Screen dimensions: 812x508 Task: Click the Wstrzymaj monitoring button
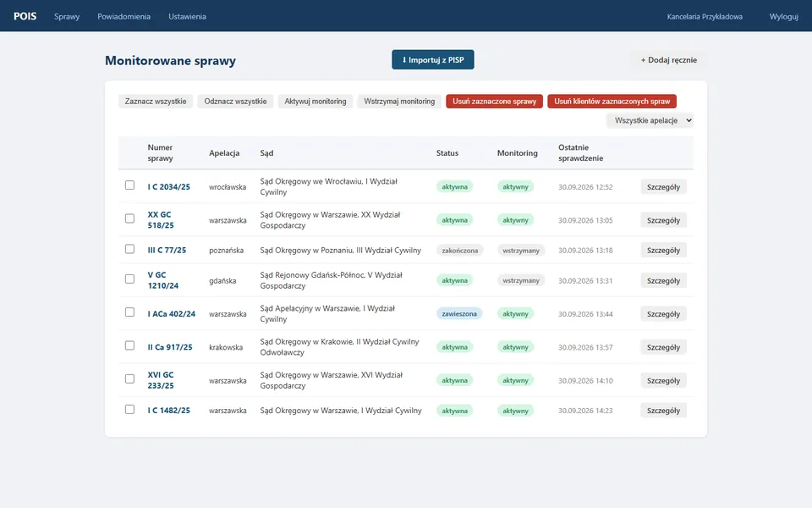[x=399, y=101]
